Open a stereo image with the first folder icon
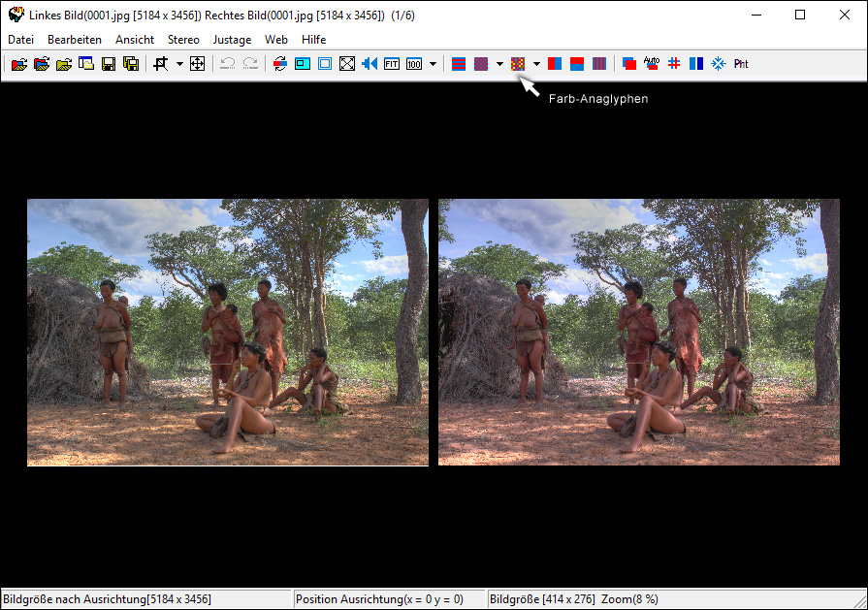The height and width of the screenshot is (610, 868). (19, 64)
